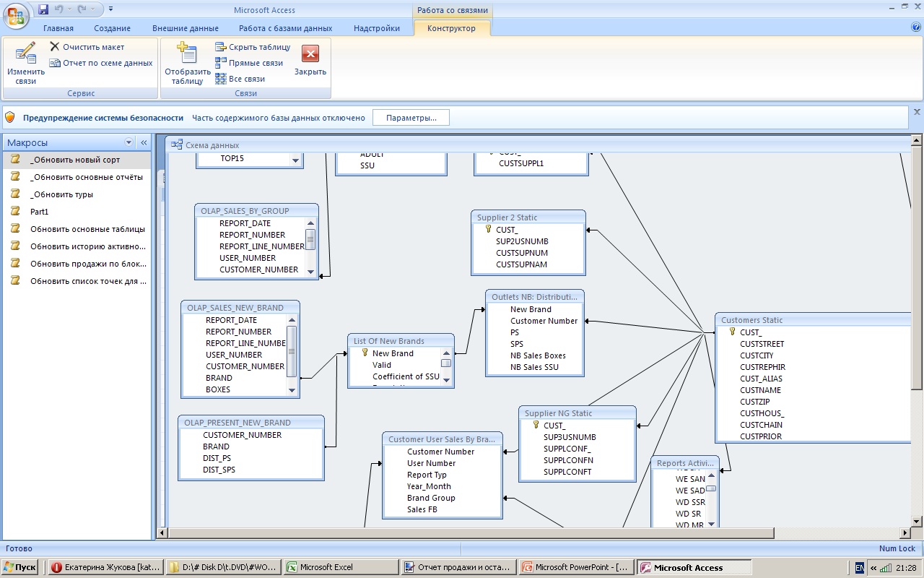The image size is (924, 578).
Task: Show Прямые связи direct relationships
Action: click(x=249, y=63)
